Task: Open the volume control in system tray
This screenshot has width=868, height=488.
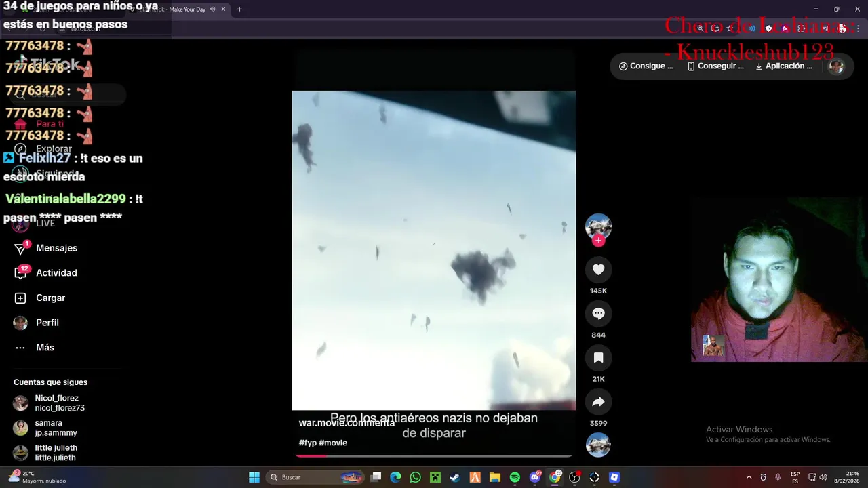Action: [823, 477]
